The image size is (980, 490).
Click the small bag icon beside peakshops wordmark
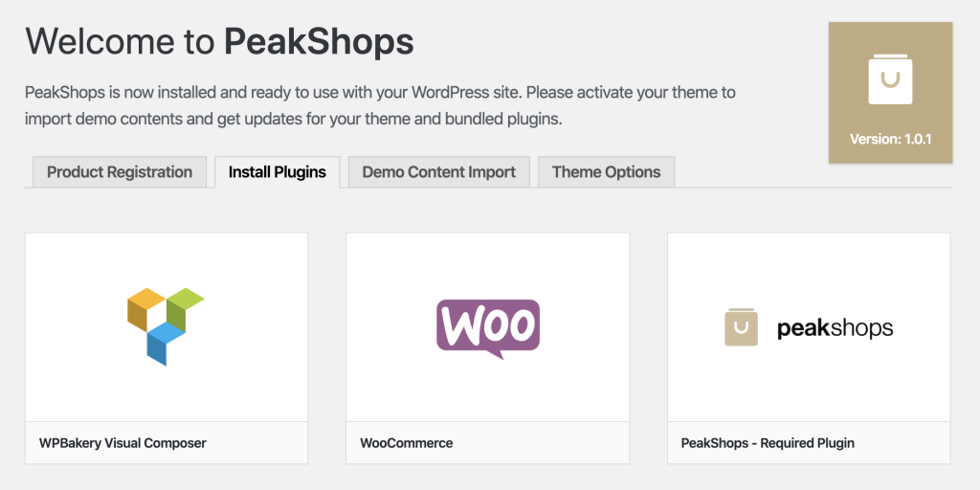point(741,327)
